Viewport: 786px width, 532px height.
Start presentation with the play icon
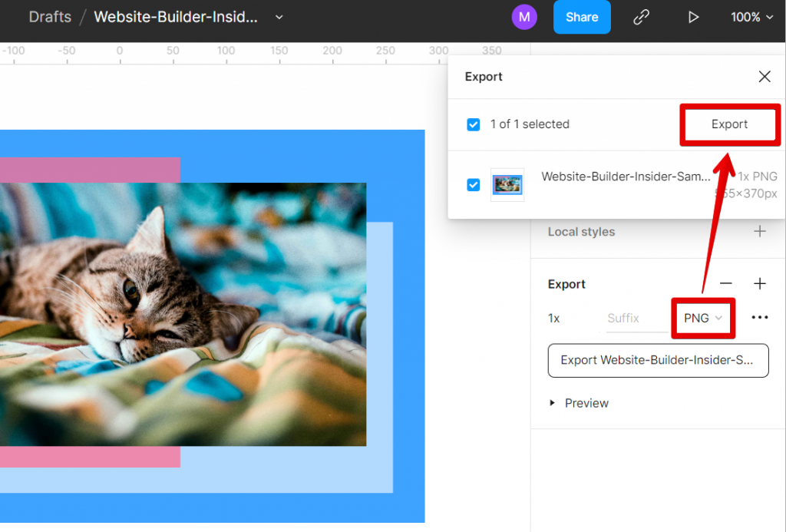693,17
